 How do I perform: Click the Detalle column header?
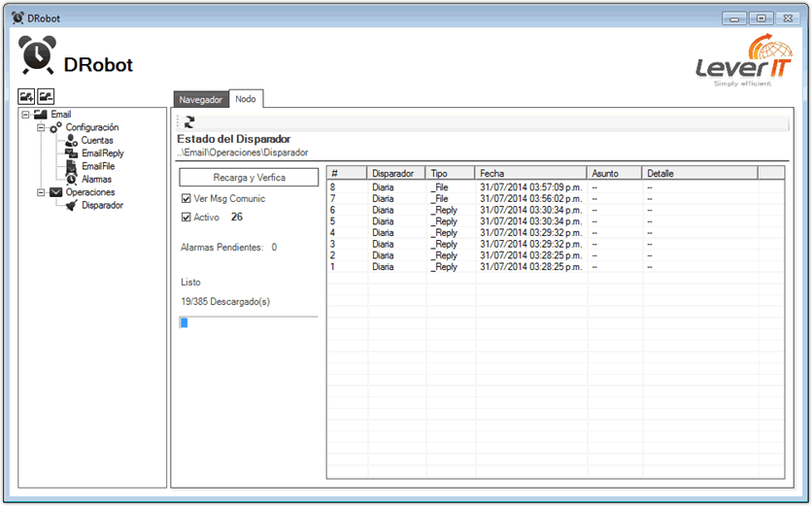tap(699, 174)
